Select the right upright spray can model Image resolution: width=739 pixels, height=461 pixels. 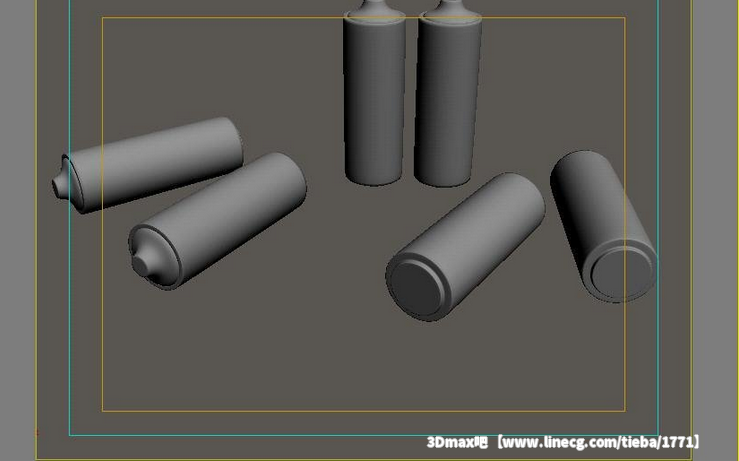448,94
